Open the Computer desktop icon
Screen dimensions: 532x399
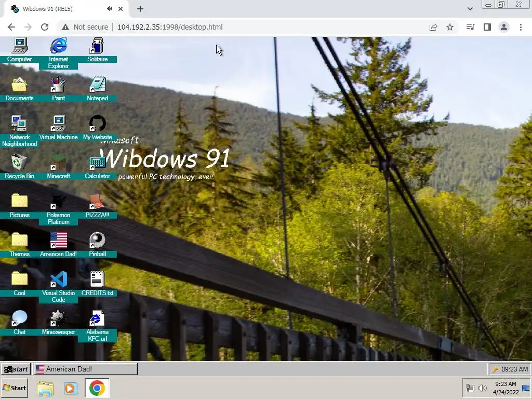19,50
